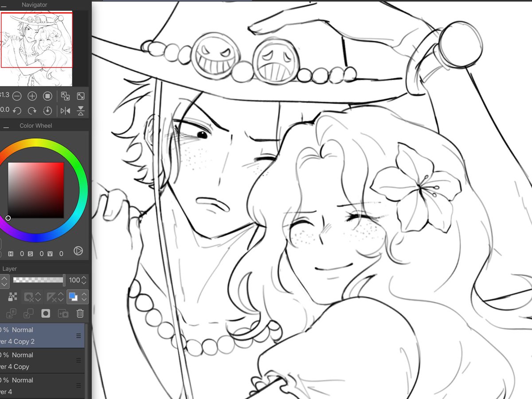Reset view to 100% with square-in-circle icon
Screen dimensions: 532x399
click(47, 96)
